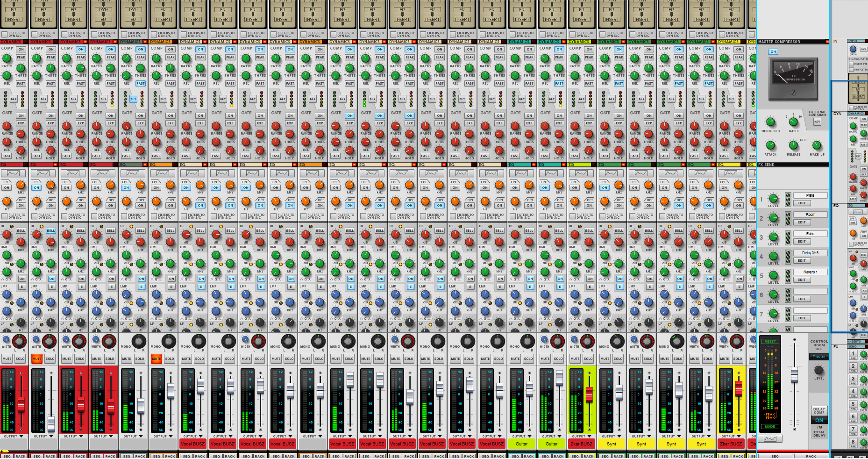The image size is (868, 459).
Task: Switch to RACK view under master section
Action: point(811,456)
